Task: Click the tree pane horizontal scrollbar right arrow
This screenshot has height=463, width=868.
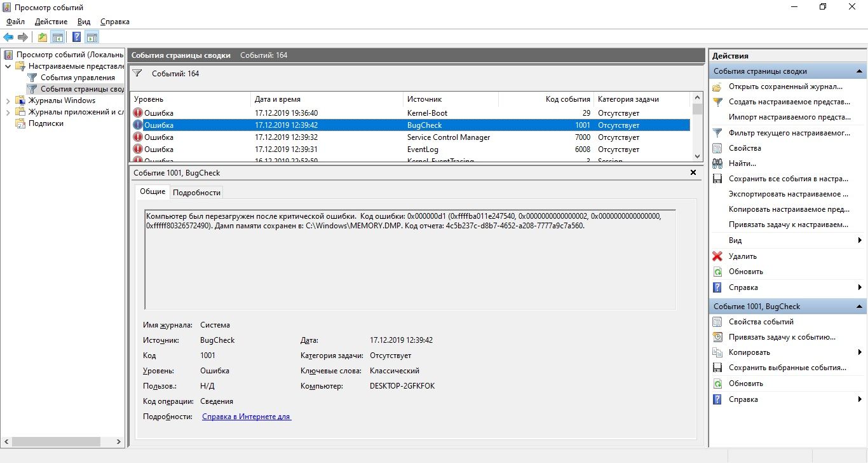Action: coord(118,441)
